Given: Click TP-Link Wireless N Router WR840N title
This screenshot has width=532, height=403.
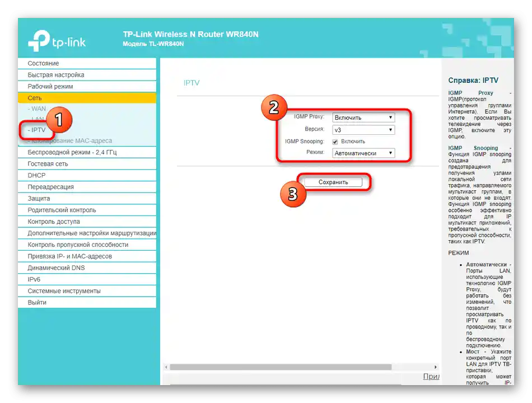Looking at the screenshot, I should [x=190, y=34].
